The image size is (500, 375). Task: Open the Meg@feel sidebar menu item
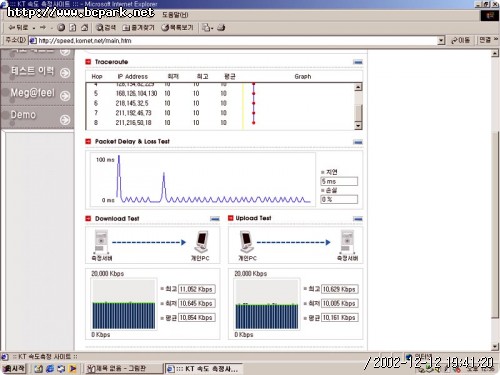pos(37,94)
